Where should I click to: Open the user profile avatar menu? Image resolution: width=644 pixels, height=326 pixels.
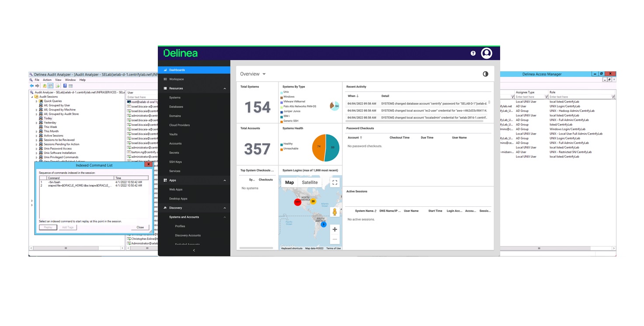[x=487, y=53]
